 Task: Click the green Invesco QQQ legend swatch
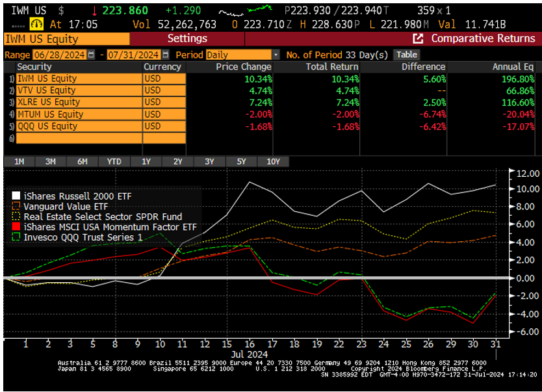click(16, 237)
